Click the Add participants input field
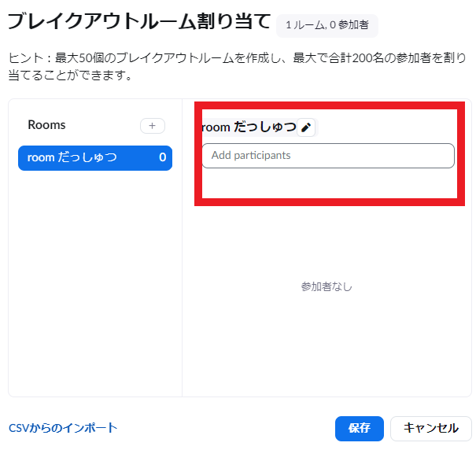476x450 pixels. 328,156
